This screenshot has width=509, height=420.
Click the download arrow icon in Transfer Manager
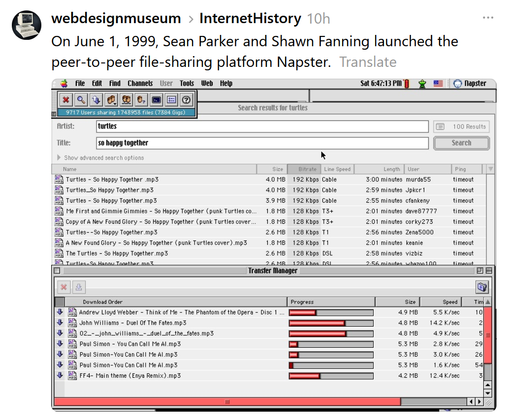pyautogui.click(x=79, y=287)
